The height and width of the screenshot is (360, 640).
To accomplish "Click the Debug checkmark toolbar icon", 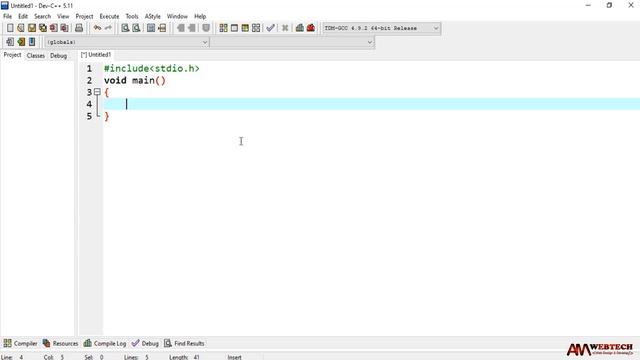I will point(270,28).
